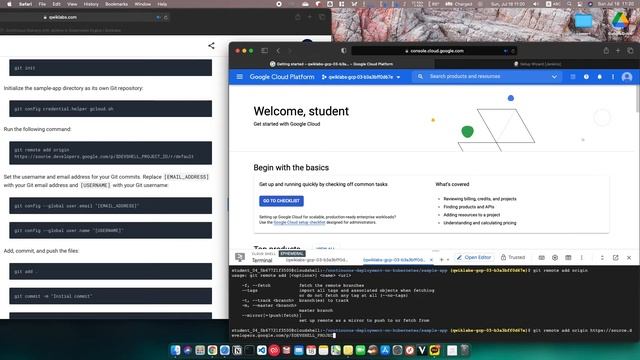The image size is (640, 360).
Task: Click the Open Editor button in Cloud Shell
Action: (474, 258)
